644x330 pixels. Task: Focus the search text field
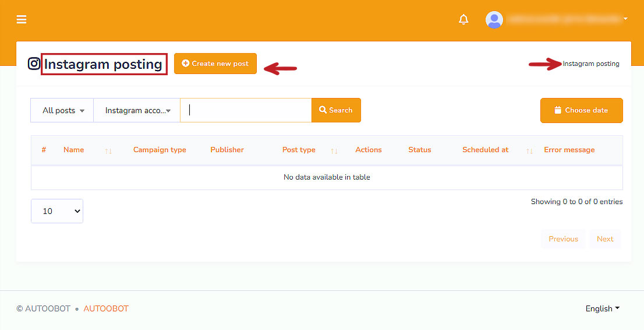point(246,110)
